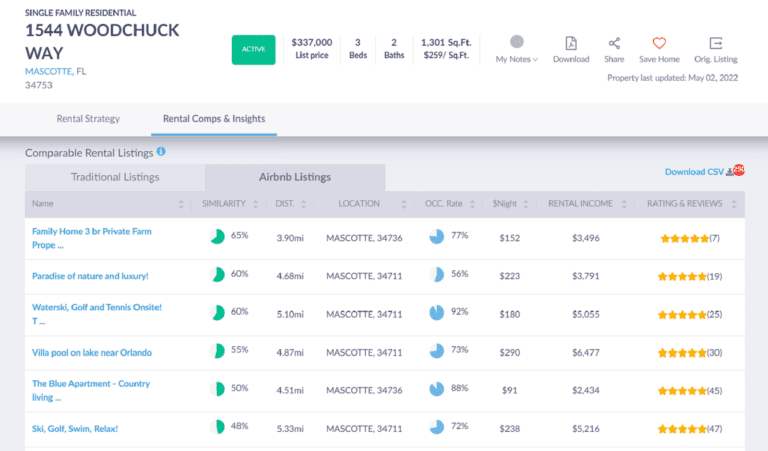Open the Orig. Listing icon
Image resolution: width=768 pixels, height=451 pixels.
click(x=715, y=43)
